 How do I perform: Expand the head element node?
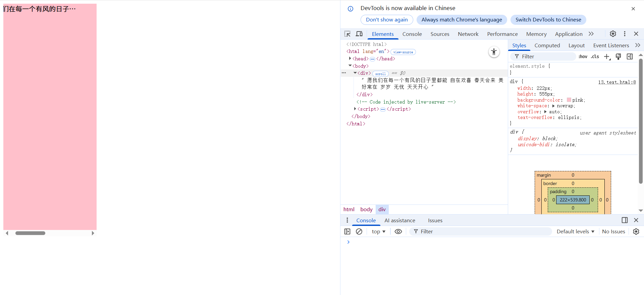point(350,59)
